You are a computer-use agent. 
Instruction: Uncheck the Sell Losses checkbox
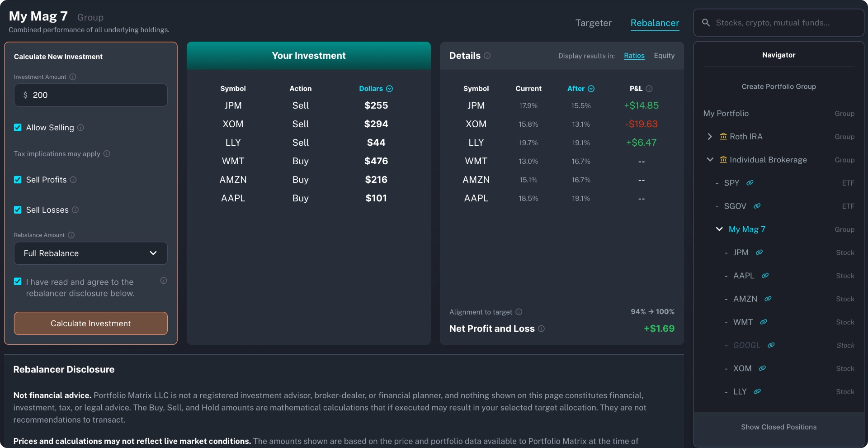click(18, 210)
